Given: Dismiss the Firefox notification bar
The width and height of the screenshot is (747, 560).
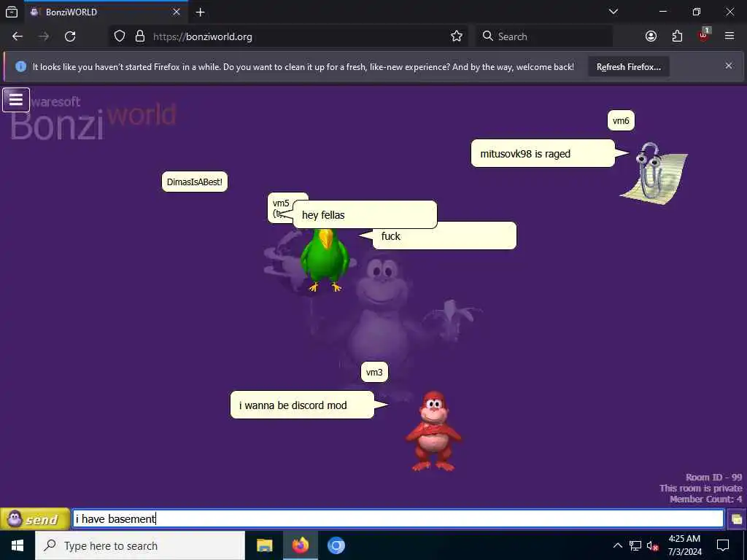Looking at the screenshot, I should (x=729, y=66).
